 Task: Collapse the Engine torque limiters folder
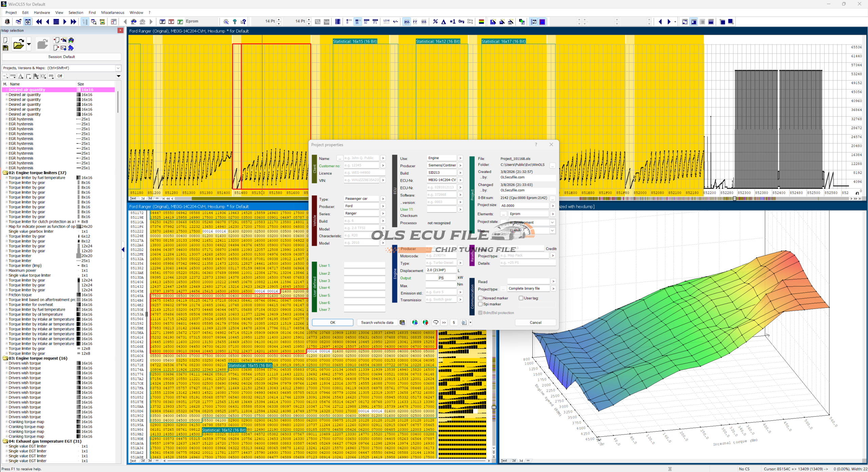click(5, 173)
